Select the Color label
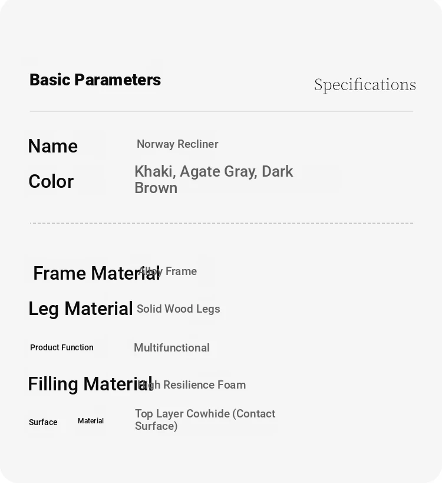 point(51,181)
